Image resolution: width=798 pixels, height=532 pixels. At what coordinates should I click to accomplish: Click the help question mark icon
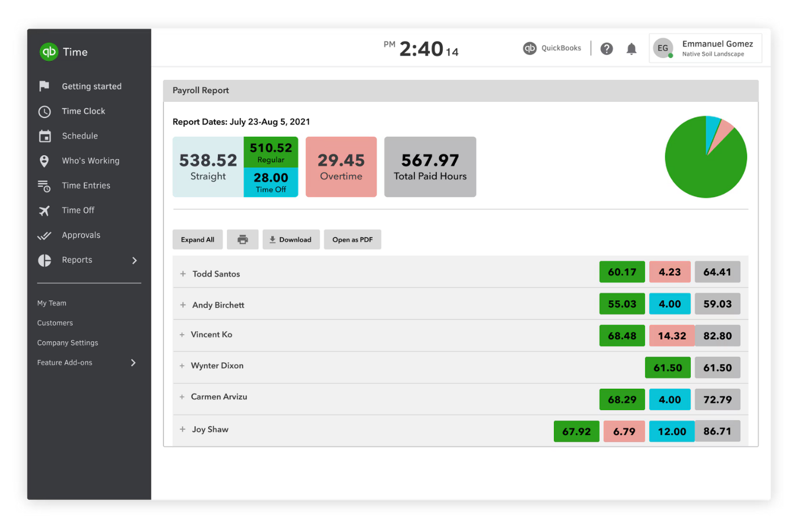pyautogui.click(x=607, y=49)
